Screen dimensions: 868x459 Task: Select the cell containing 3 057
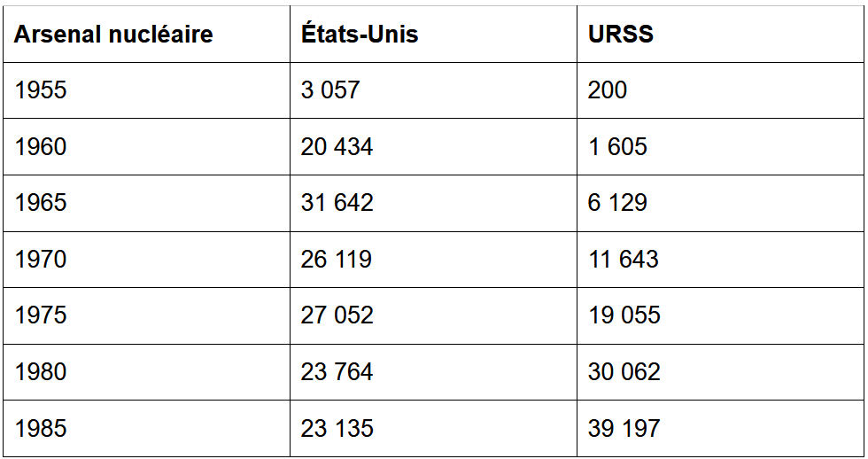[433, 90]
